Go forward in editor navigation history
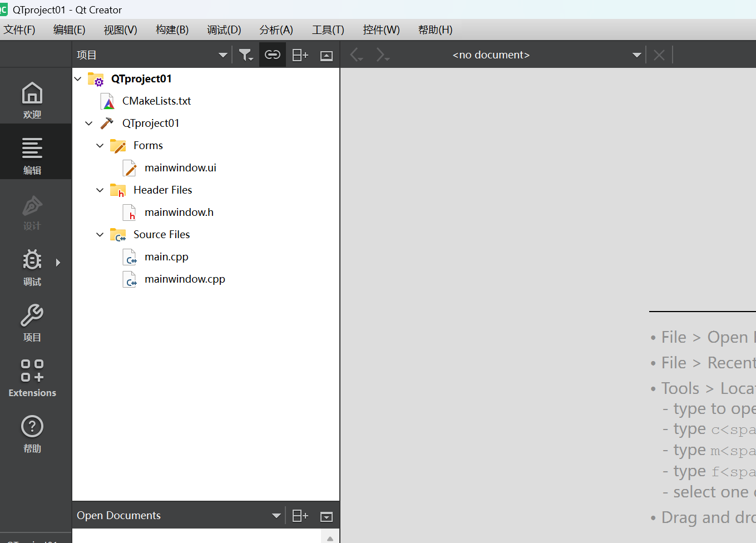This screenshot has width=756, height=543. click(383, 55)
